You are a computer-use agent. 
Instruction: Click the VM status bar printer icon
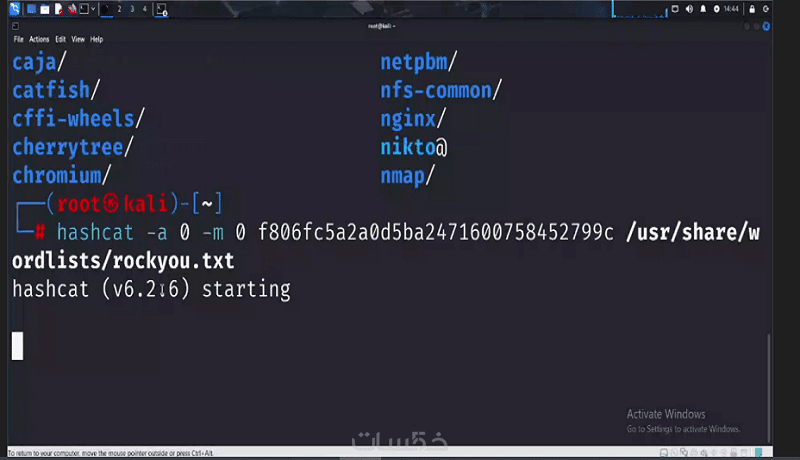tap(694, 452)
